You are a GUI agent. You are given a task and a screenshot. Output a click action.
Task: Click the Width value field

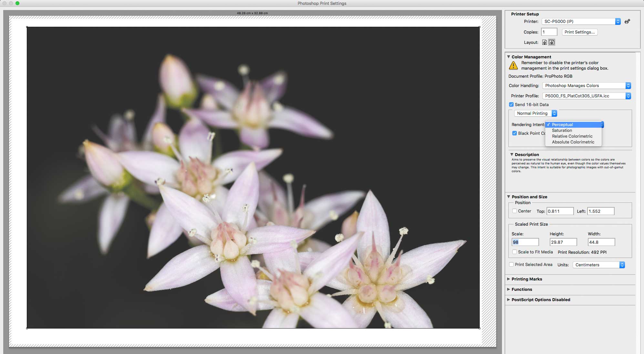[601, 242]
